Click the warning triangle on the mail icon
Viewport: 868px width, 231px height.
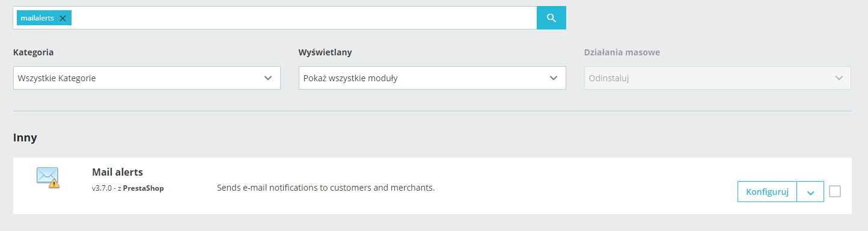pos(54,183)
